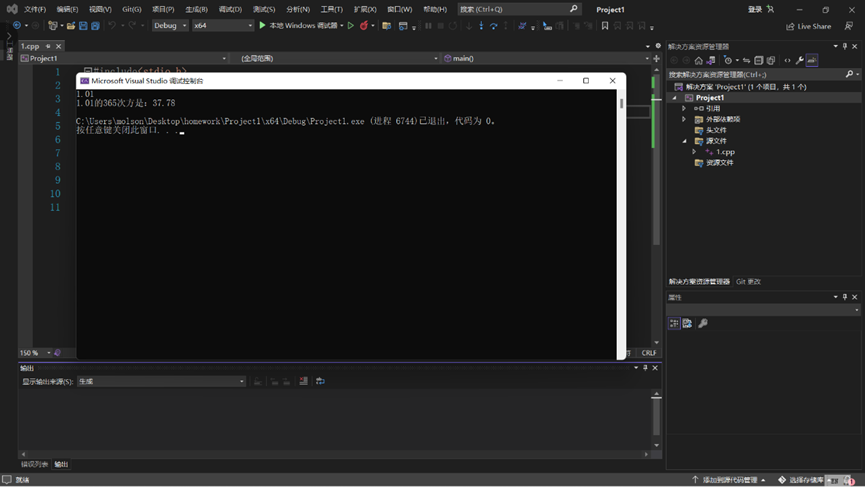Click the Pending Changes filter clock icon

coord(728,61)
